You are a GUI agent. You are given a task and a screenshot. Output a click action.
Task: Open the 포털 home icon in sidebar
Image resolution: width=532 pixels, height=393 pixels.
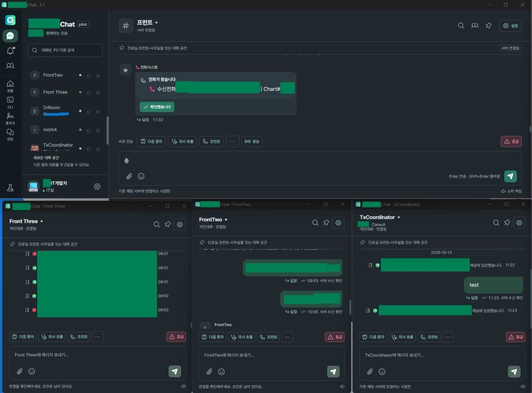coord(10,86)
